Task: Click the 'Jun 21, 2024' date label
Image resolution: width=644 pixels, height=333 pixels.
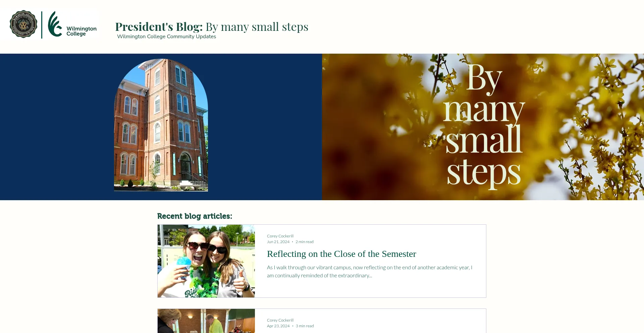Action: (x=278, y=241)
